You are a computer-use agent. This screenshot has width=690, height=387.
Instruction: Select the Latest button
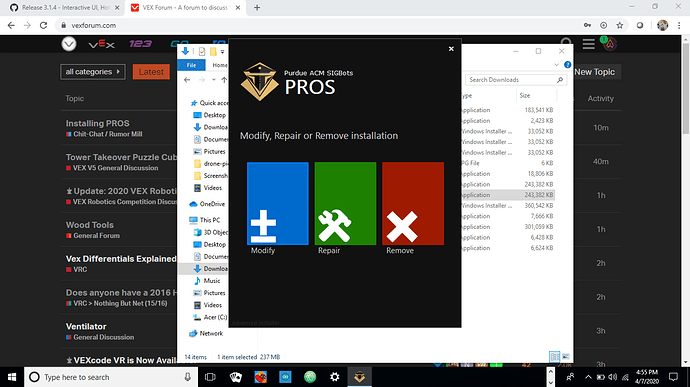[x=151, y=72]
